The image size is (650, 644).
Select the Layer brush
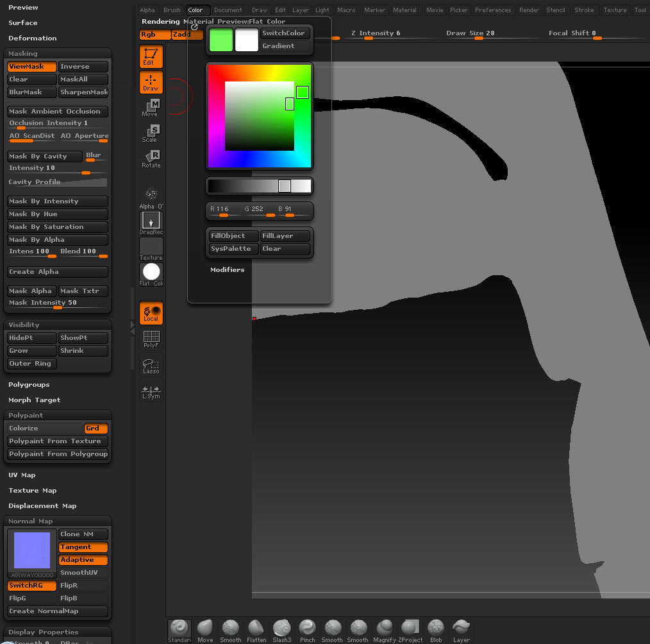coord(461,631)
